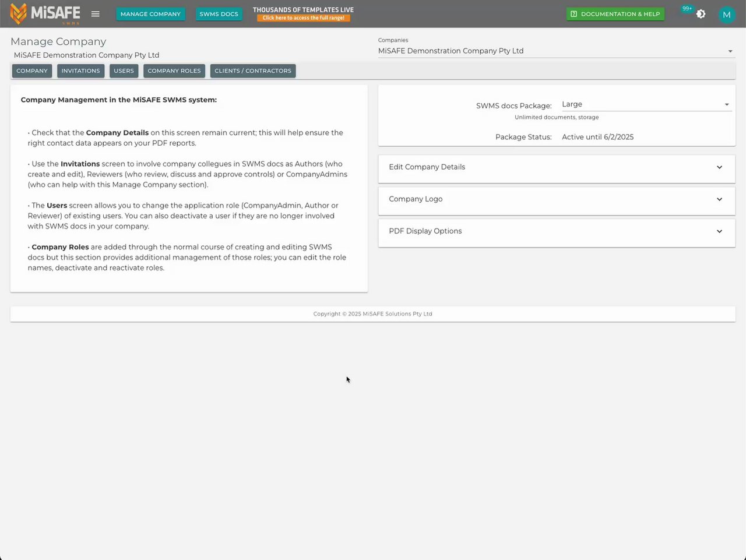Click the copyright footer text
The image size is (746, 560).
pos(372,314)
